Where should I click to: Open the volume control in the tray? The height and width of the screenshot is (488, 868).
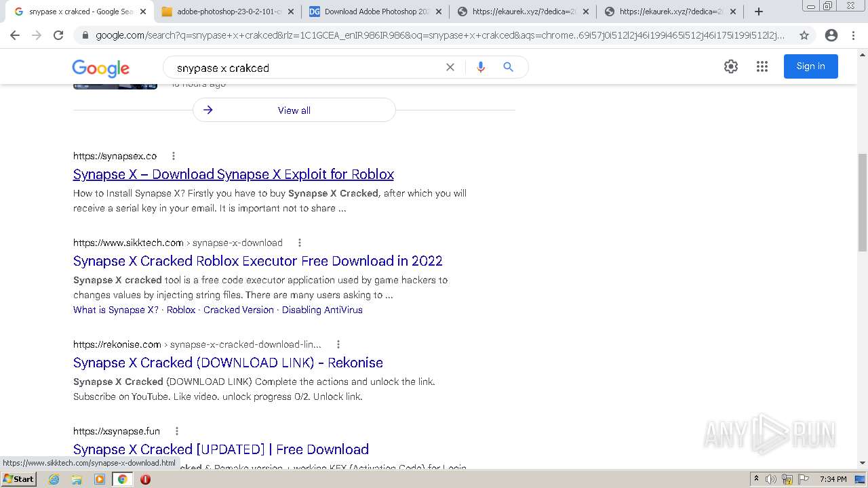click(x=771, y=479)
